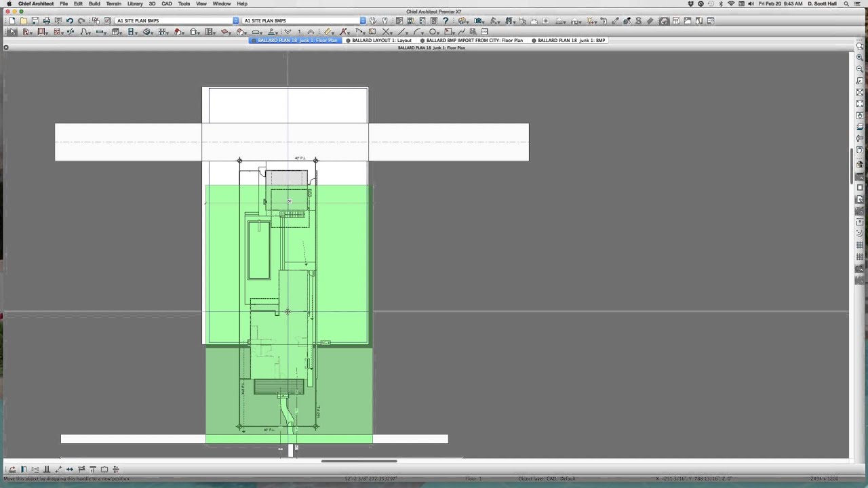868x488 pixels.
Task: Open the File menu
Action: [x=64, y=4]
